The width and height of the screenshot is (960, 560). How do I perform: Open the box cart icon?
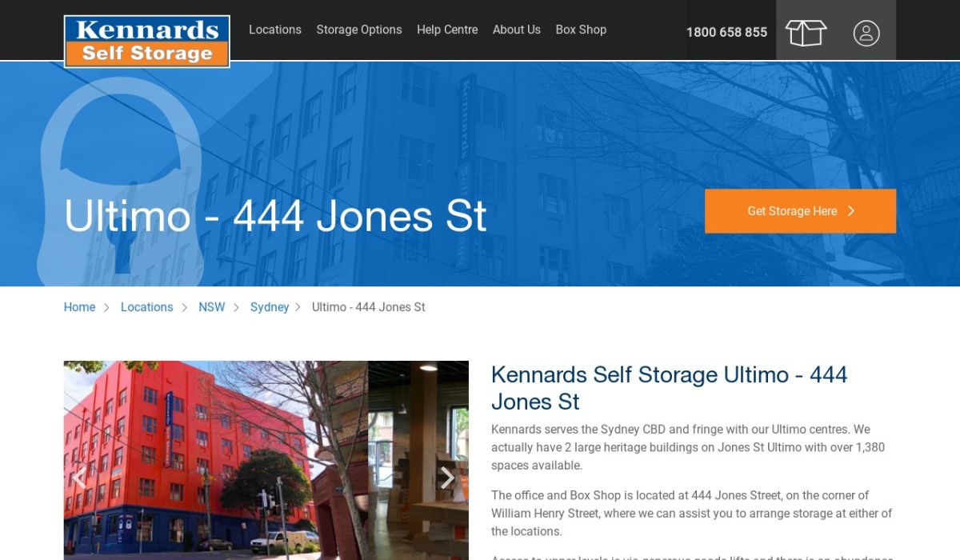[806, 33]
